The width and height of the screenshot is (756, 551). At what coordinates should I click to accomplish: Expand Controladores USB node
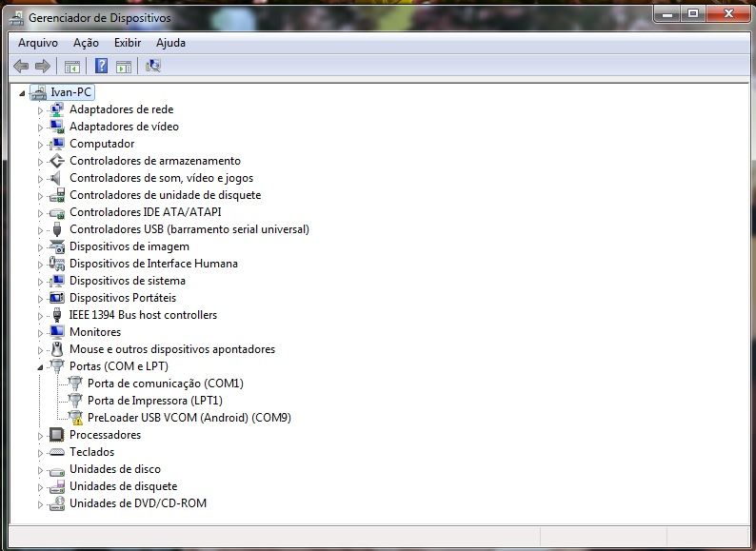click(x=40, y=230)
